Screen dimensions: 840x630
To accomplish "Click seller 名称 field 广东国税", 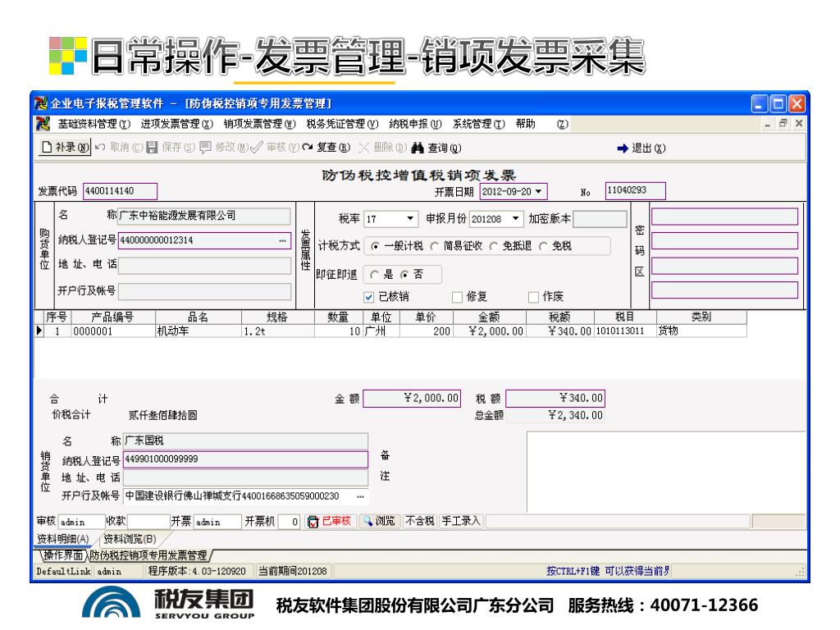I will (x=246, y=441).
